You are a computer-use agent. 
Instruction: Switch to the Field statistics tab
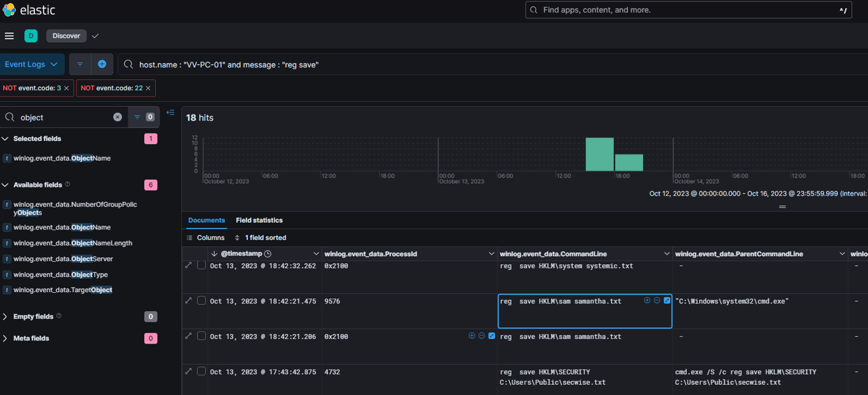[259, 220]
